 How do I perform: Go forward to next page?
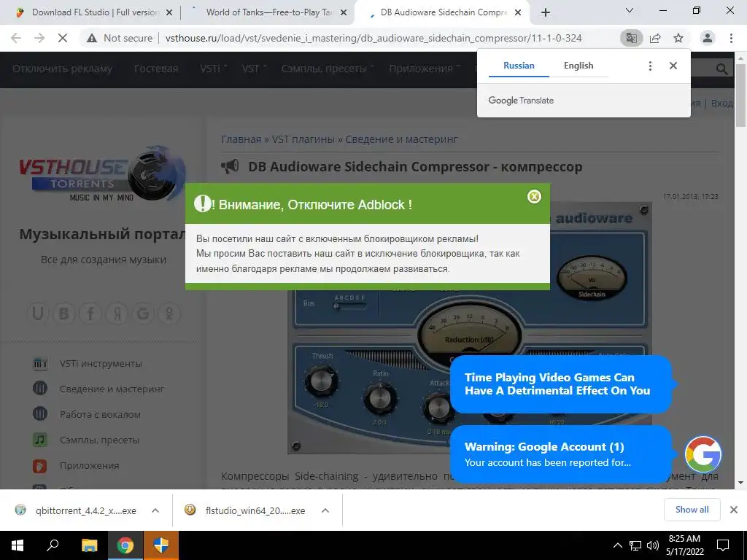[39, 38]
